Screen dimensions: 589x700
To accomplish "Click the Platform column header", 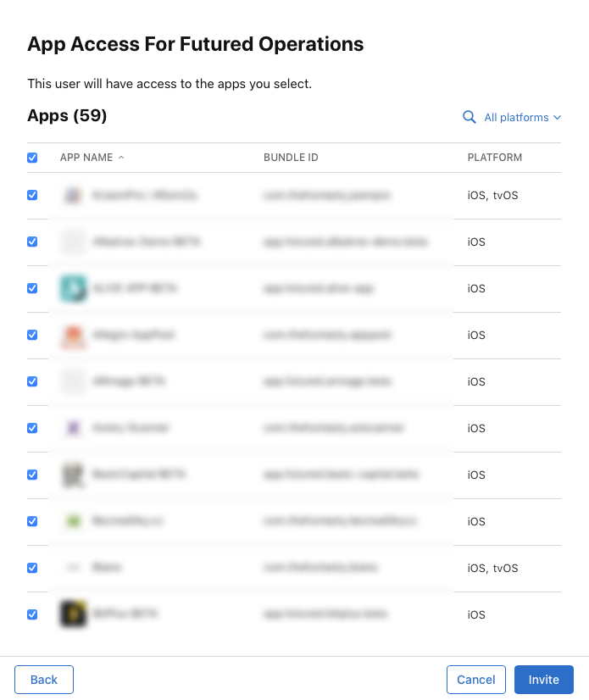I will tap(494, 158).
